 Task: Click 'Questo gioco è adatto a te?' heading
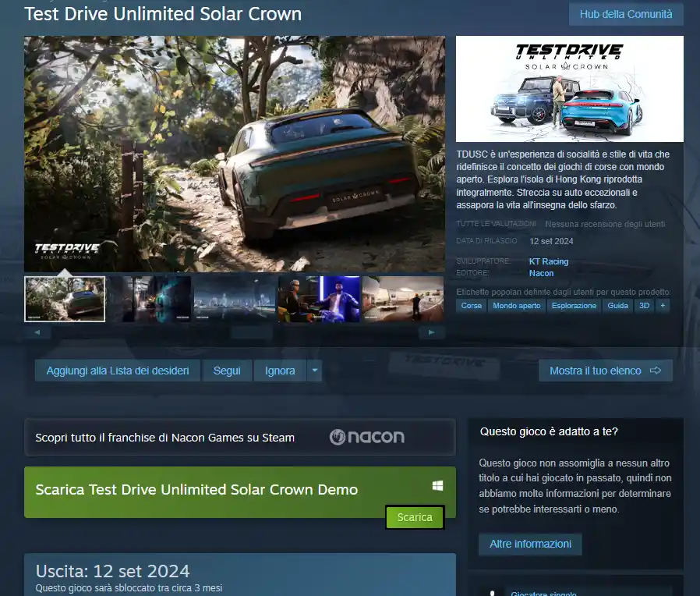[549, 431]
